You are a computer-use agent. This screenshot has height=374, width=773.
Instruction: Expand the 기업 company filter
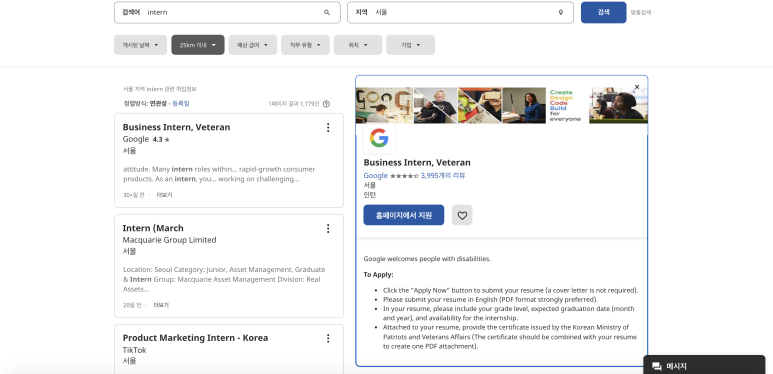(410, 45)
